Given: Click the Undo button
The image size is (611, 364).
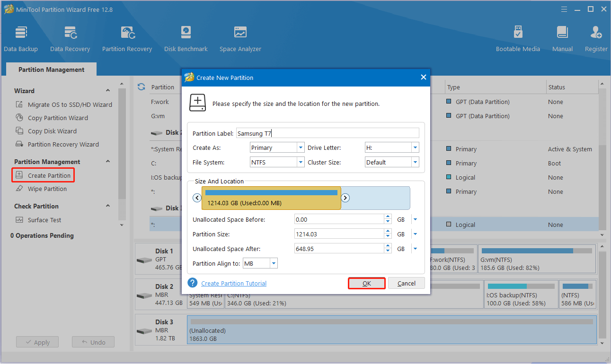Looking at the screenshot, I should [x=93, y=342].
